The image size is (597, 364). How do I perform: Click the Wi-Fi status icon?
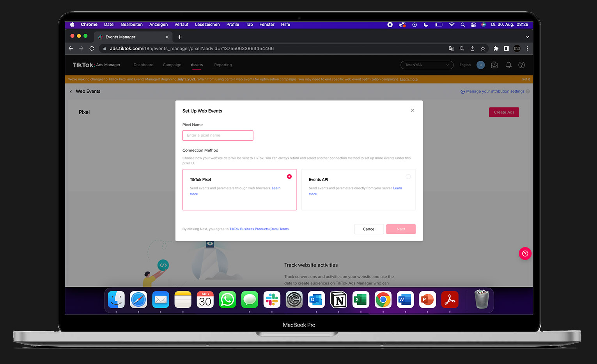point(452,25)
